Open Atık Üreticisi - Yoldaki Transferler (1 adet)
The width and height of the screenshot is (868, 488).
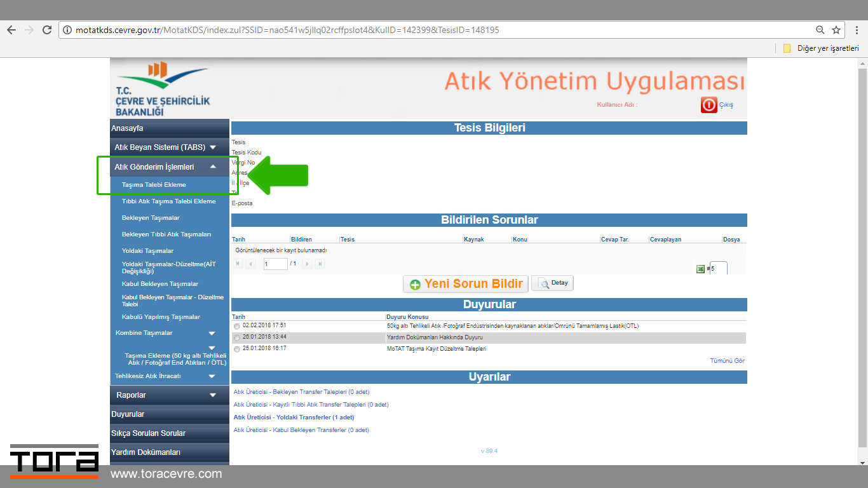tap(294, 417)
